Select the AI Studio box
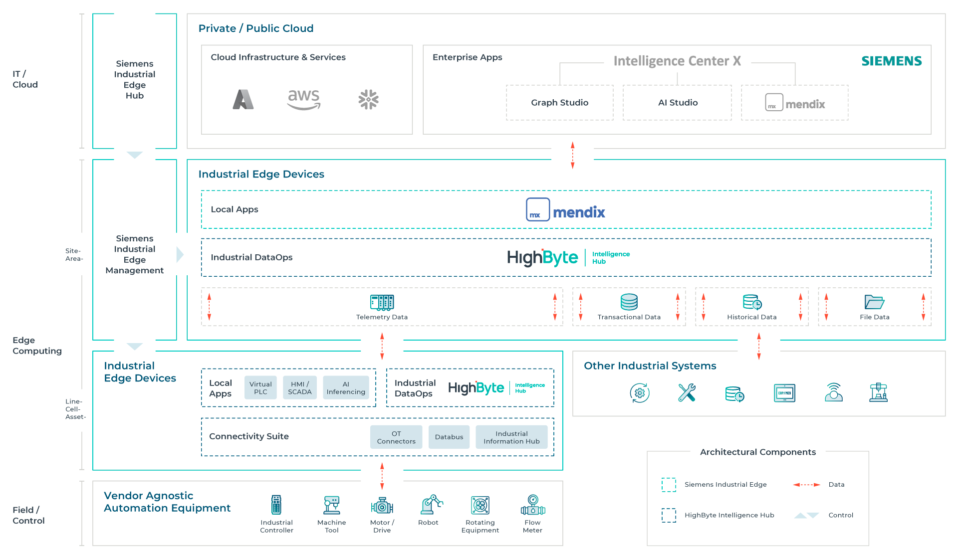 [678, 103]
